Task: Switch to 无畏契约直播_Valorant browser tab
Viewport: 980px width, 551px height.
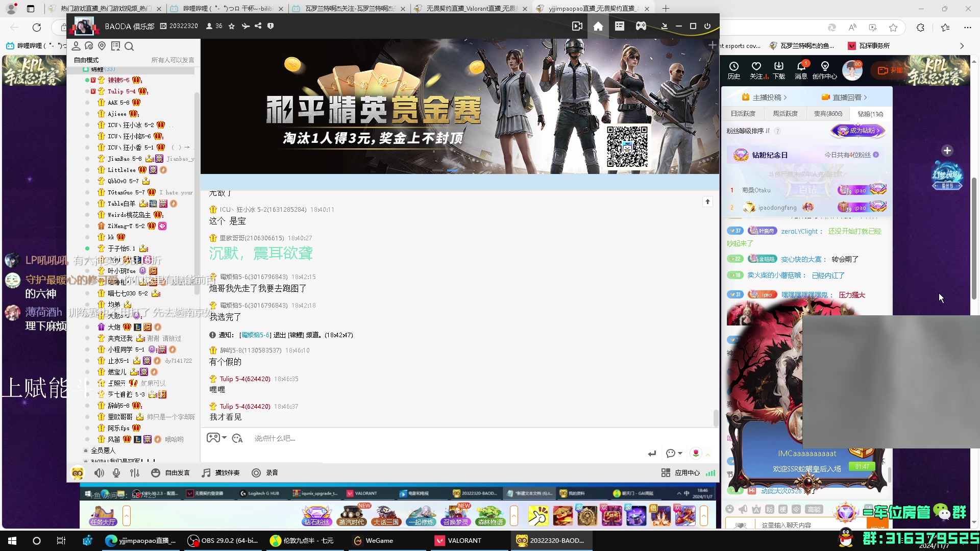Action: pos(471,9)
